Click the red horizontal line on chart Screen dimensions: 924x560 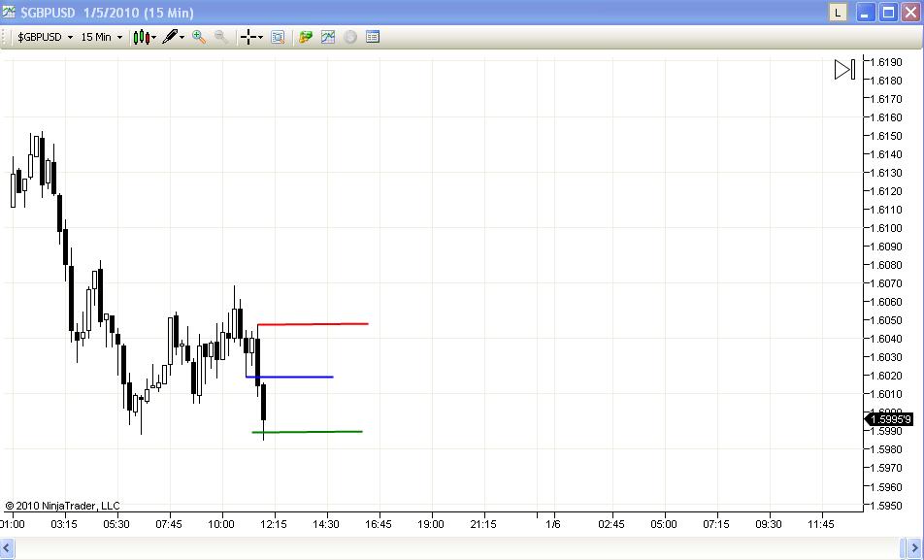click(x=313, y=324)
